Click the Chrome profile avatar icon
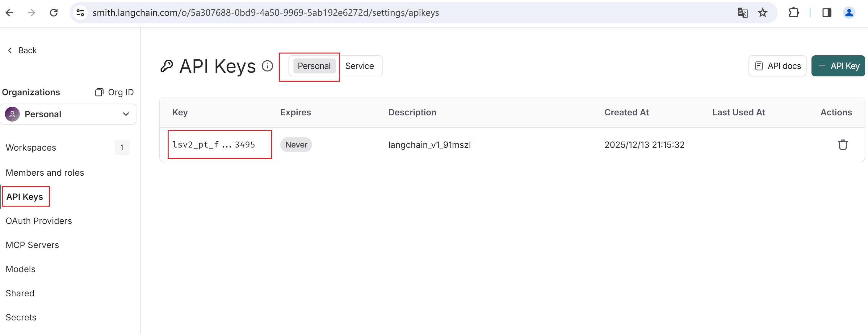 [849, 13]
